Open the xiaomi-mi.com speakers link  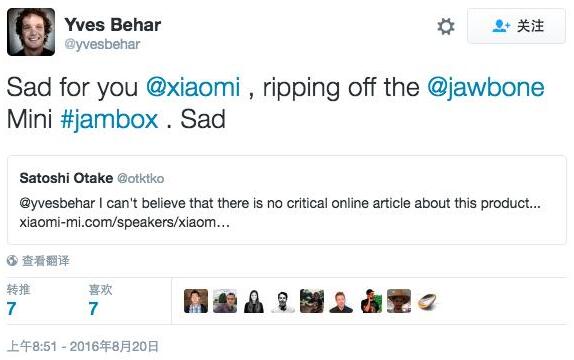[124, 222]
